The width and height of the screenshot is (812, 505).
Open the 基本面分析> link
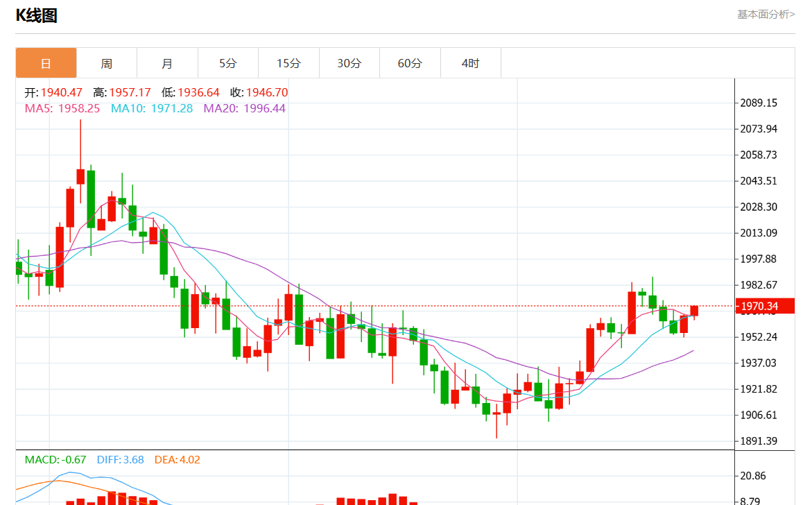[766, 15]
